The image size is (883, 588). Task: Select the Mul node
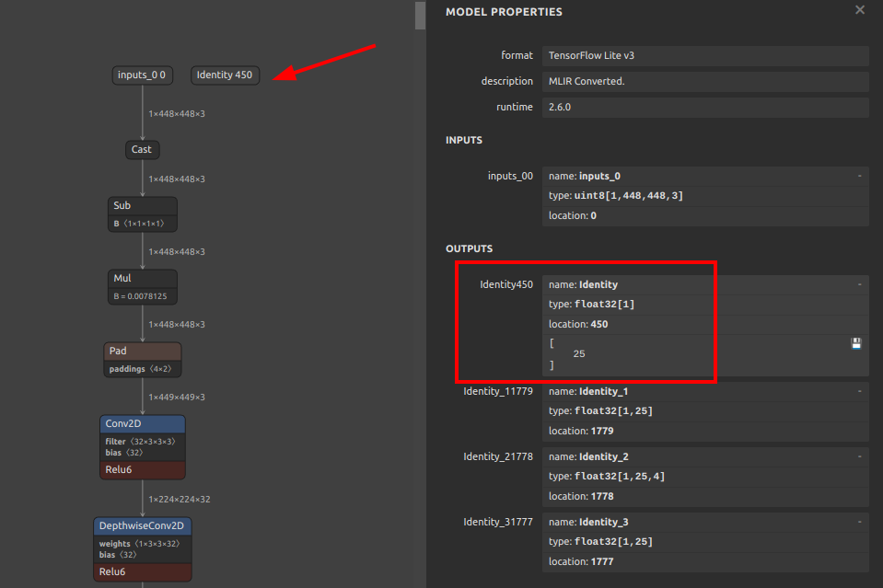142,278
